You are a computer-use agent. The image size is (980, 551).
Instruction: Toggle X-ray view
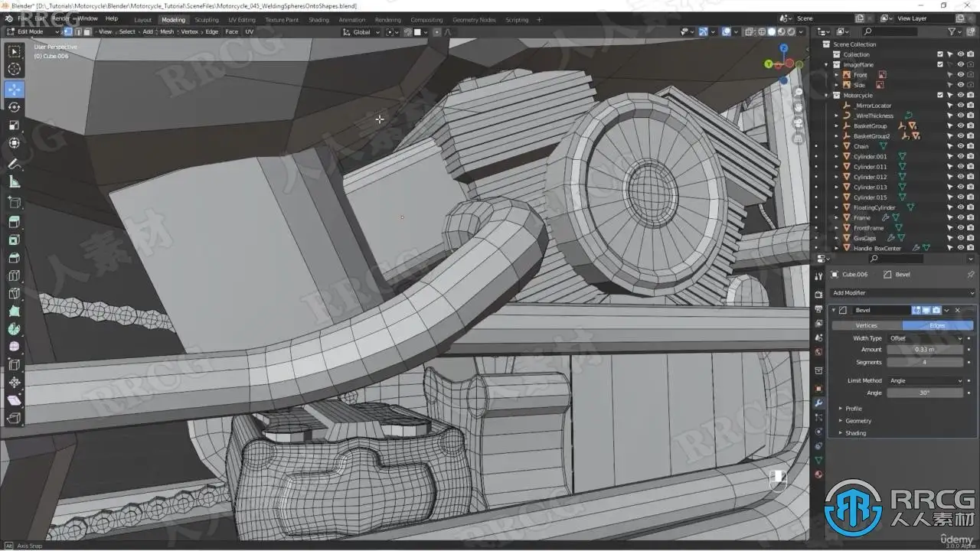click(750, 31)
